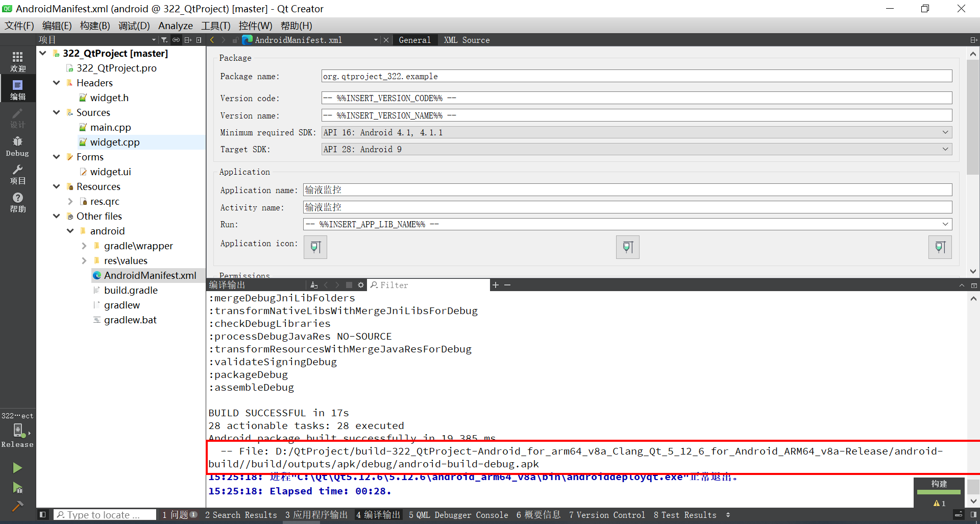Toggle synchronize with editor link icon
Viewport: 980px width, 524px height.
[176, 40]
